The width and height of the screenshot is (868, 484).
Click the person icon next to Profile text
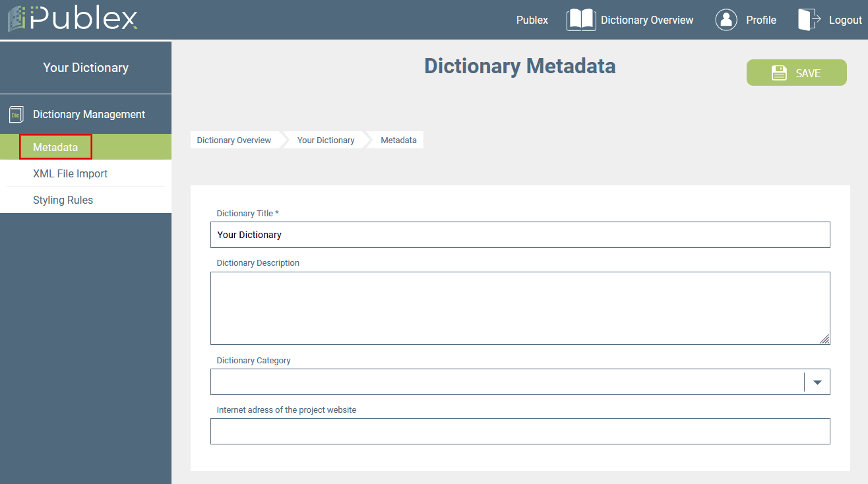point(726,20)
